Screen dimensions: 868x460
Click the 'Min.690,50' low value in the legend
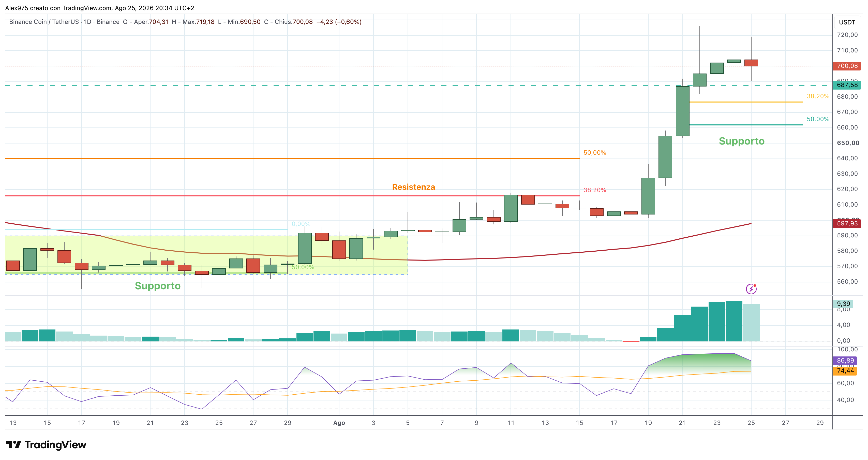tap(244, 22)
